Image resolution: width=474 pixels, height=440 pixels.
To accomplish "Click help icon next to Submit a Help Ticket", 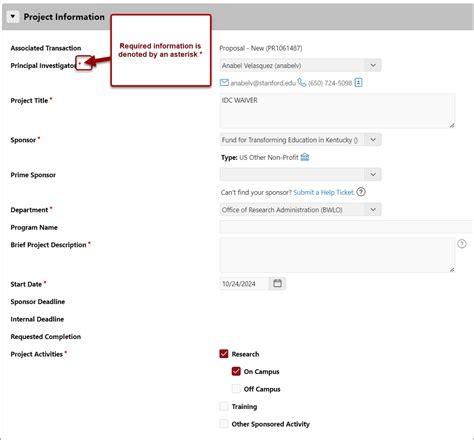I will click(x=361, y=192).
